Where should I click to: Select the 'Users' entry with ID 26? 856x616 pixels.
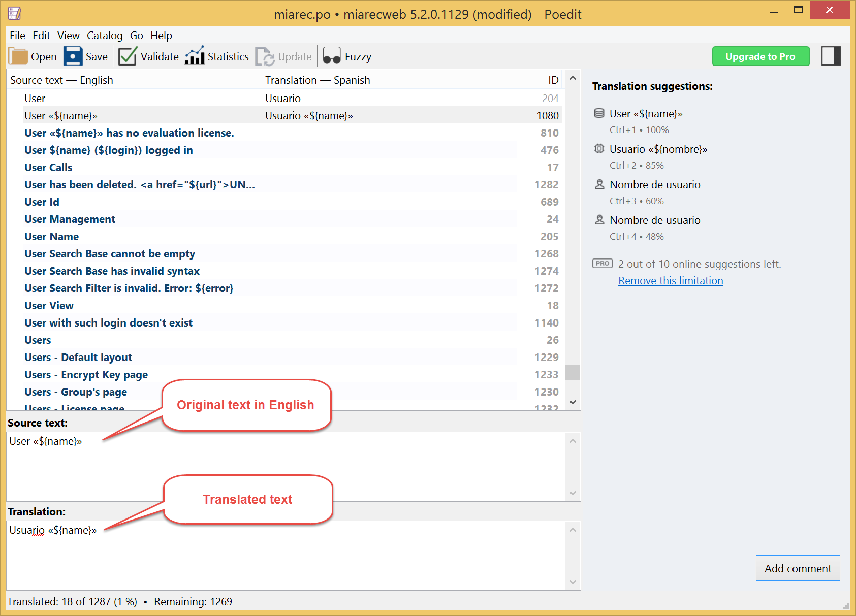(284, 340)
